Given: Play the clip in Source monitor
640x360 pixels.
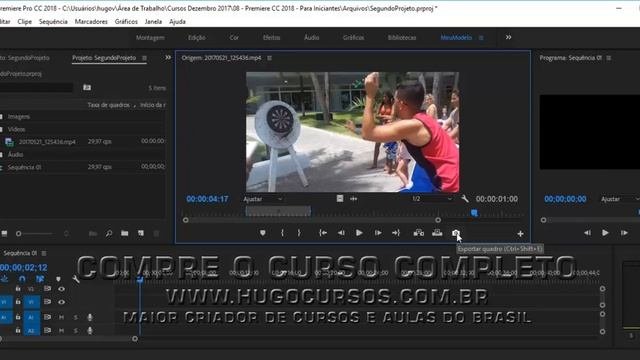Looking at the screenshot, I should [x=359, y=233].
